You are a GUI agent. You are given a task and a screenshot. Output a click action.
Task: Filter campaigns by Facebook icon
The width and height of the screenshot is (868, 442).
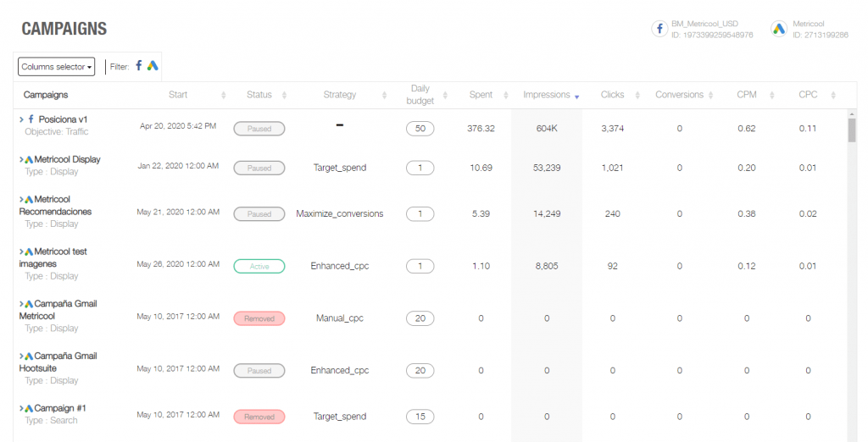tap(139, 65)
